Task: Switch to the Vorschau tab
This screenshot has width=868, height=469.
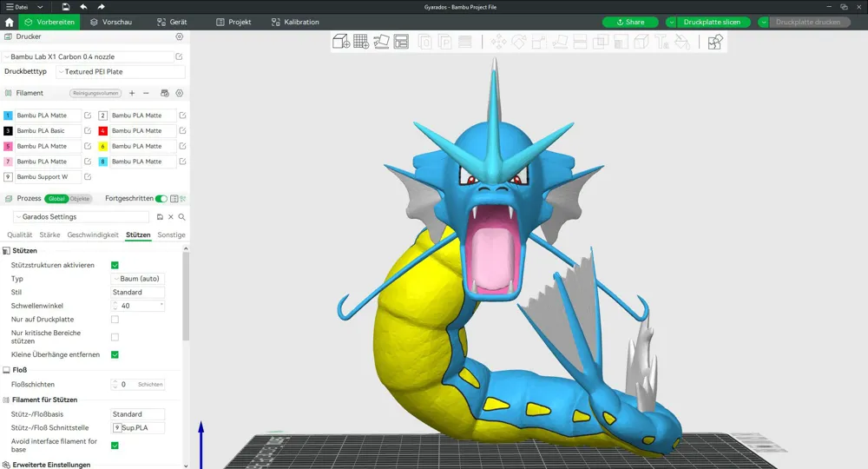Action: (111, 23)
